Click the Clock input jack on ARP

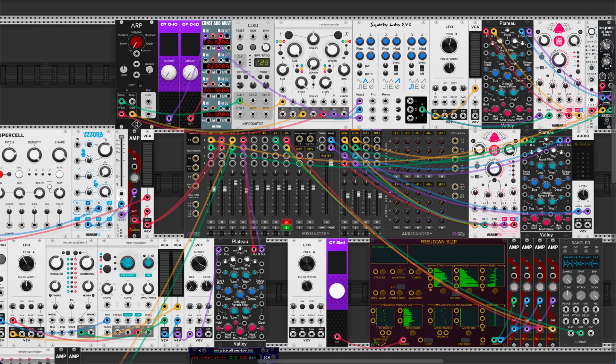(122, 101)
